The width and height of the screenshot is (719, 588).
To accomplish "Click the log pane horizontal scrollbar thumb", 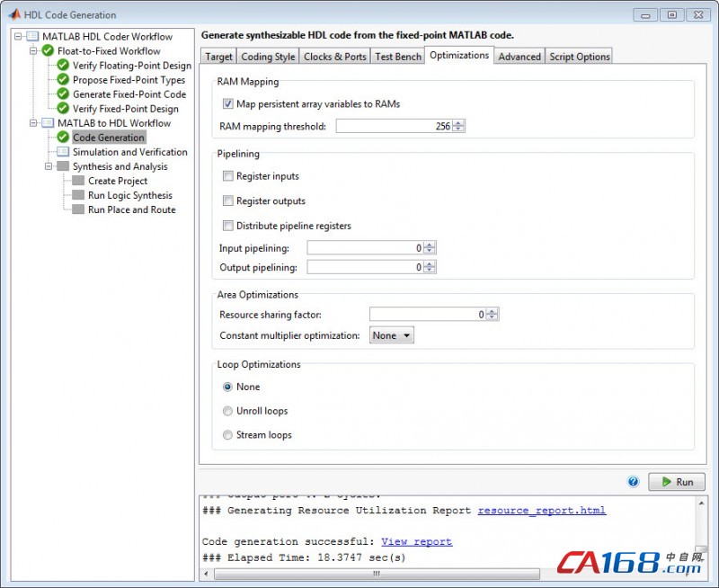I will pos(377,574).
